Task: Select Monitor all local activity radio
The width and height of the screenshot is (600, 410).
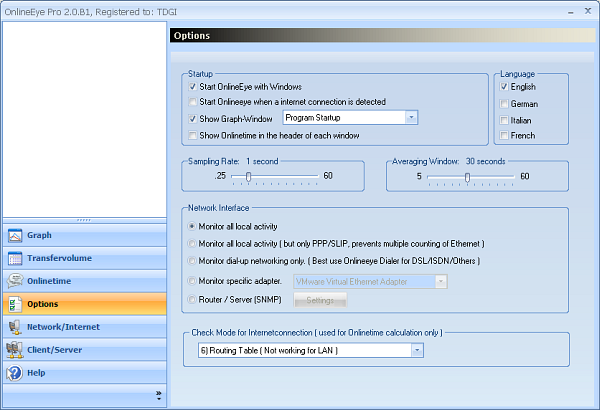Action: tap(192, 227)
